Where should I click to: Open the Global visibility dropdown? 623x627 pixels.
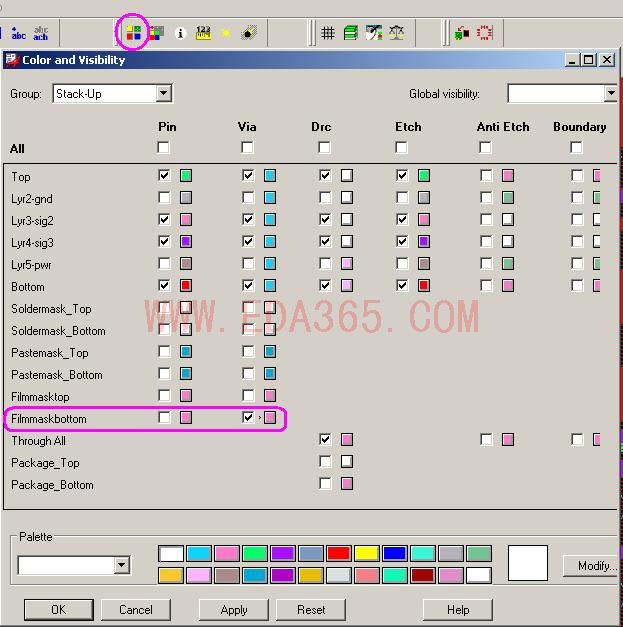[610, 94]
